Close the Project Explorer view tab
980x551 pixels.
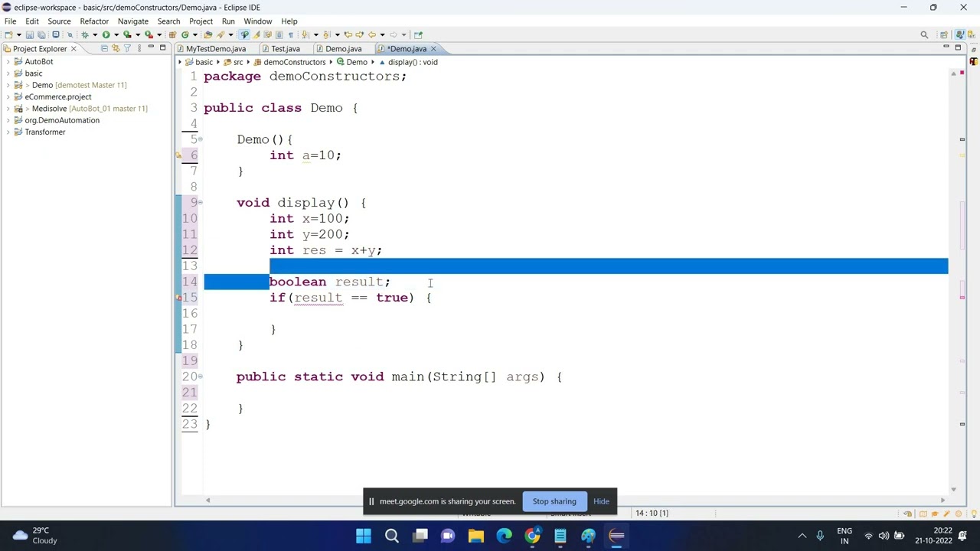coord(73,48)
